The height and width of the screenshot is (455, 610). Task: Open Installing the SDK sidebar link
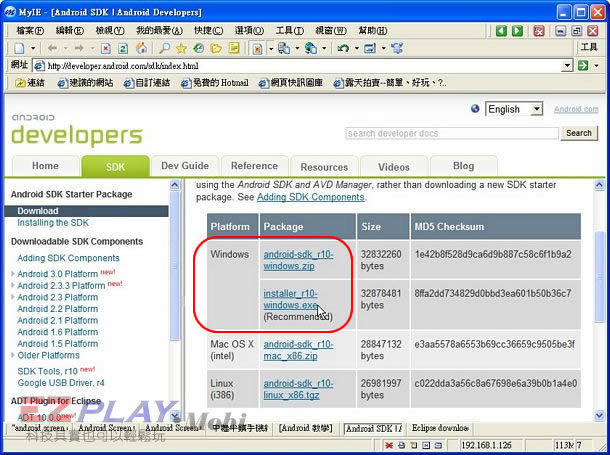point(53,223)
